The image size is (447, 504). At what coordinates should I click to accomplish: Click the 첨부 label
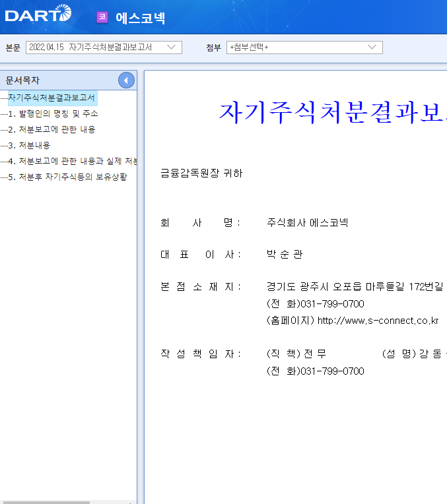pyautogui.click(x=214, y=47)
